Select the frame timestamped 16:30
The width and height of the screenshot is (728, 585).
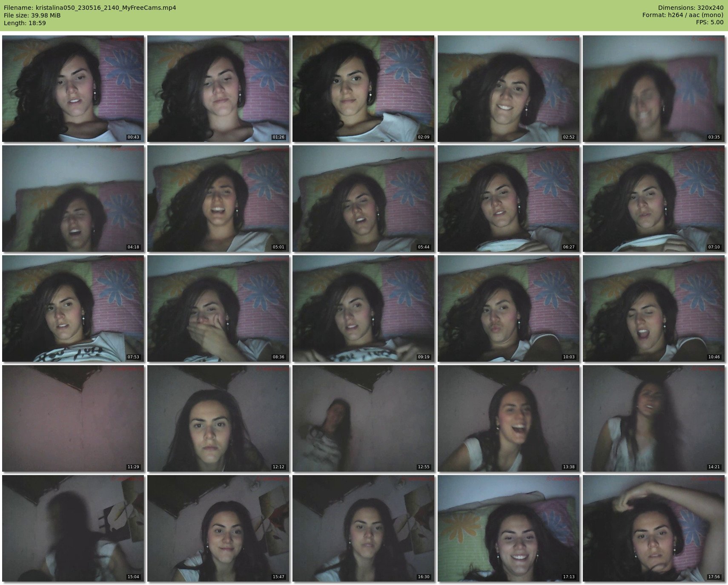364,528
